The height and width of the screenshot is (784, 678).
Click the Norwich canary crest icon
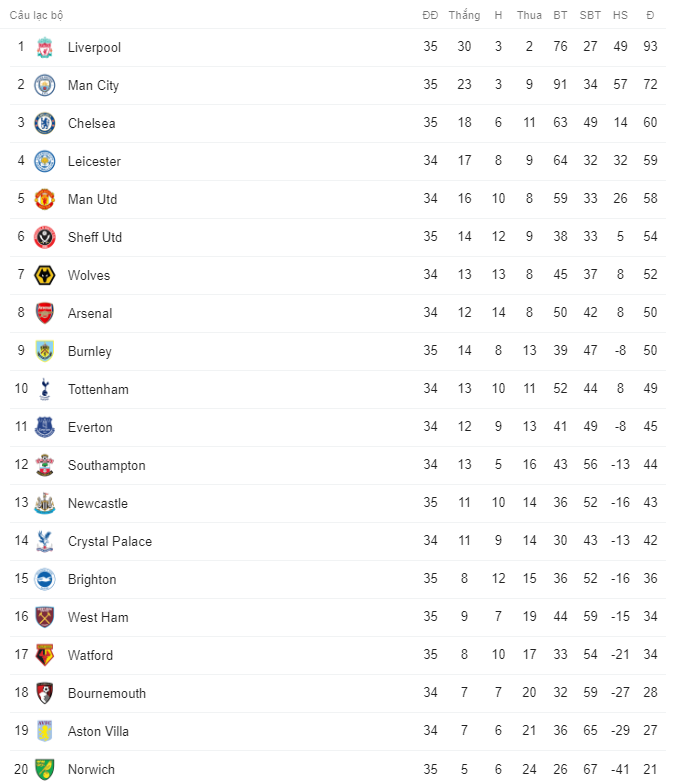point(44,769)
